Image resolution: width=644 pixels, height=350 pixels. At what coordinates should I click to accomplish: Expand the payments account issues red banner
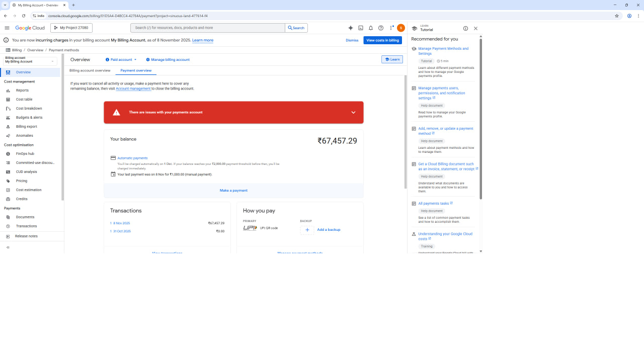click(233, 112)
